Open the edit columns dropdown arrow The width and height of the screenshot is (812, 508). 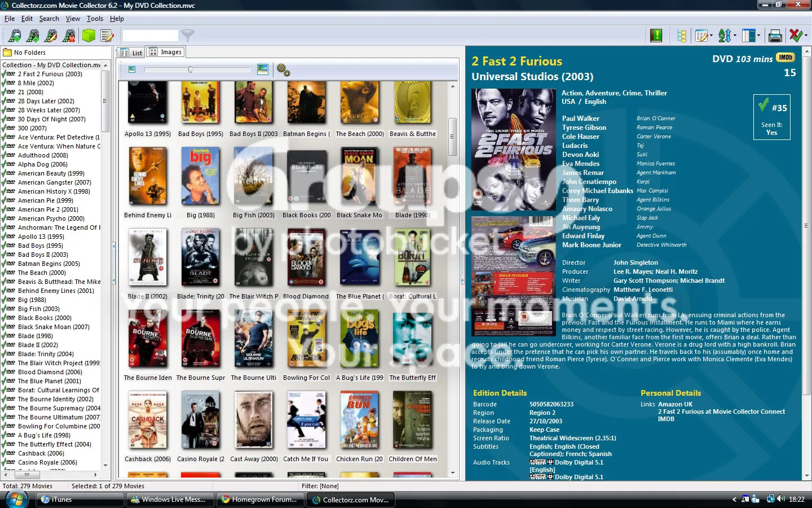pos(711,36)
